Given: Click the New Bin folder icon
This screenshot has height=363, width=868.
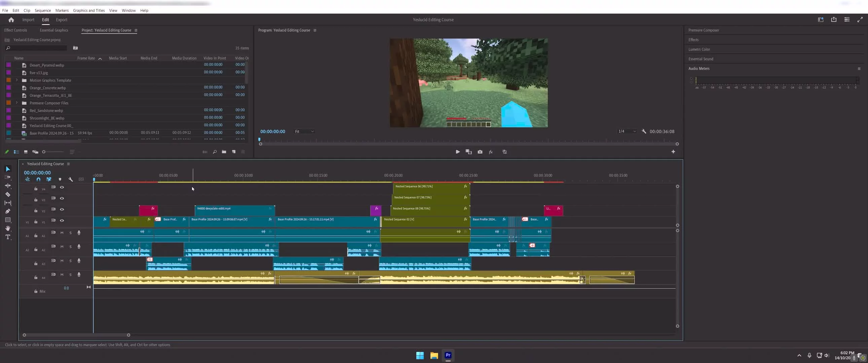Looking at the screenshot, I should tap(224, 152).
